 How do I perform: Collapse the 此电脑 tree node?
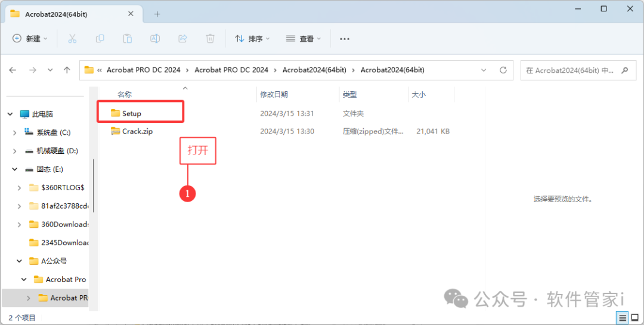tap(10, 114)
